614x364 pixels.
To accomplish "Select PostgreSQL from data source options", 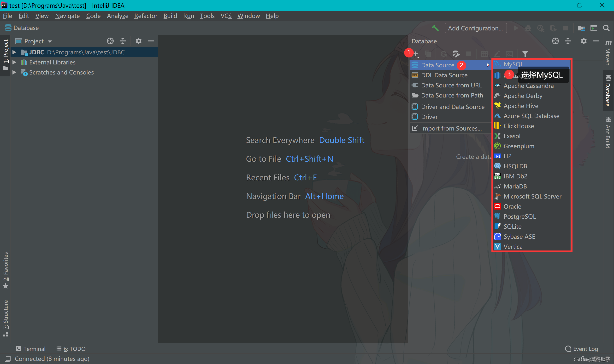I will coord(520,216).
